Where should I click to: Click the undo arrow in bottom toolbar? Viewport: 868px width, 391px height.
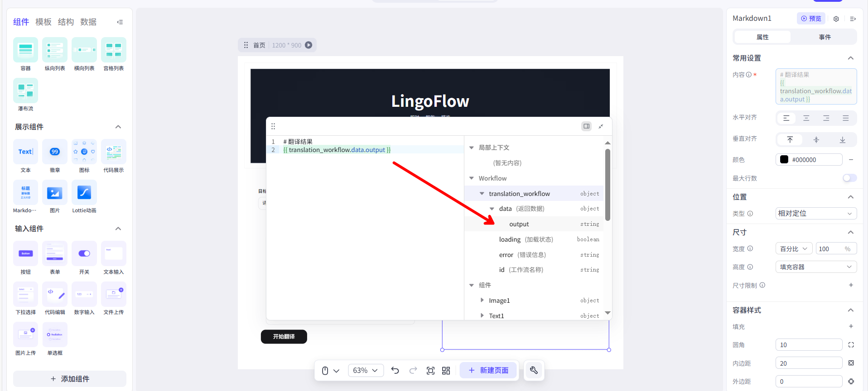(395, 371)
